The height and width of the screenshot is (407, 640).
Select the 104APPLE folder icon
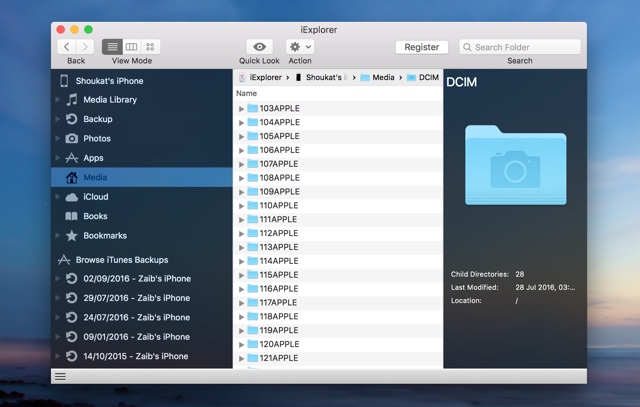coord(253,122)
